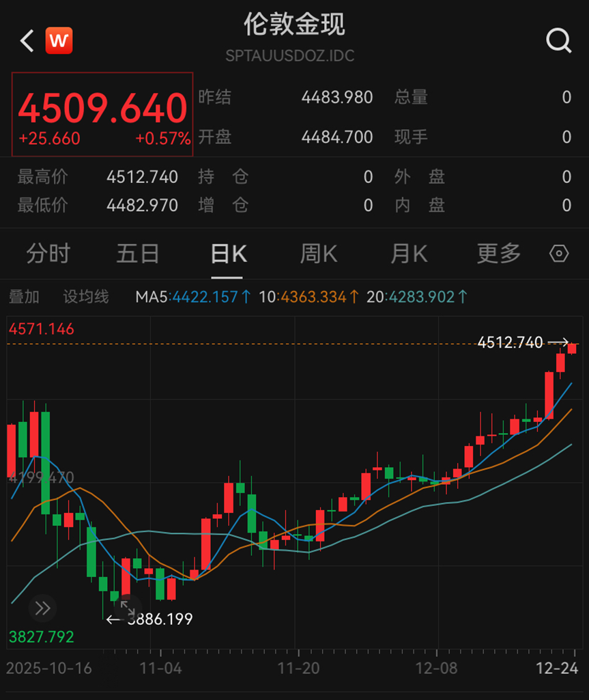The image size is (589, 700).
Task: Switch to 月K tab
Action: [x=409, y=254]
